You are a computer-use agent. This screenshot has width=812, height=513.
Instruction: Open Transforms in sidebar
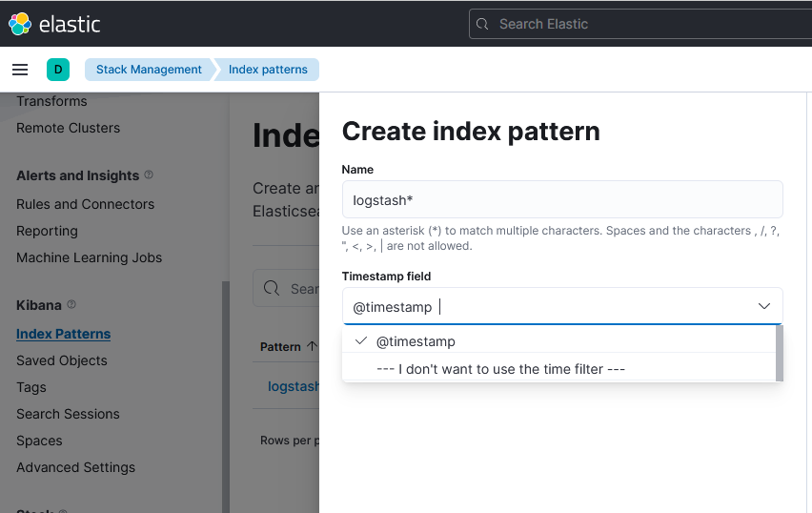[x=51, y=101]
